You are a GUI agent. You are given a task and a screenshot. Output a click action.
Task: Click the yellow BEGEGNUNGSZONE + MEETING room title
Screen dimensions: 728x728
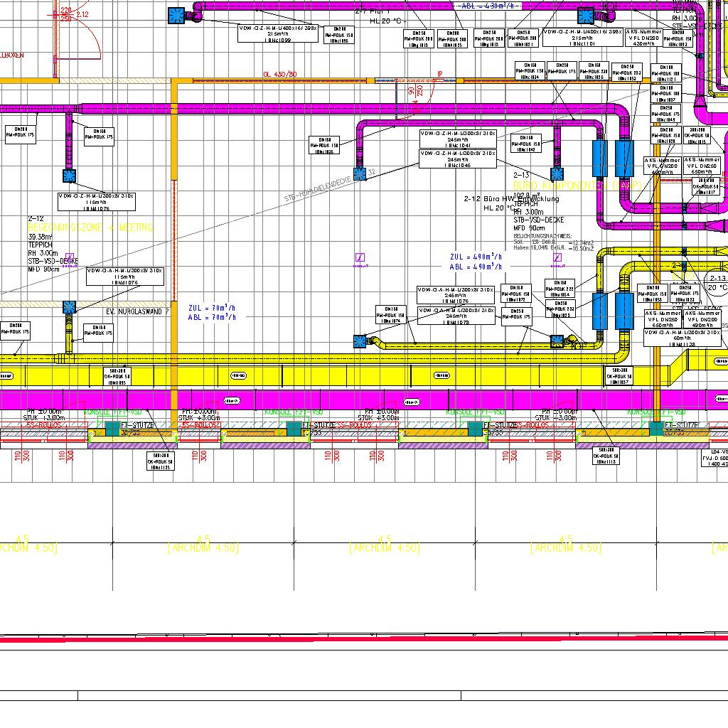tap(90, 227)
